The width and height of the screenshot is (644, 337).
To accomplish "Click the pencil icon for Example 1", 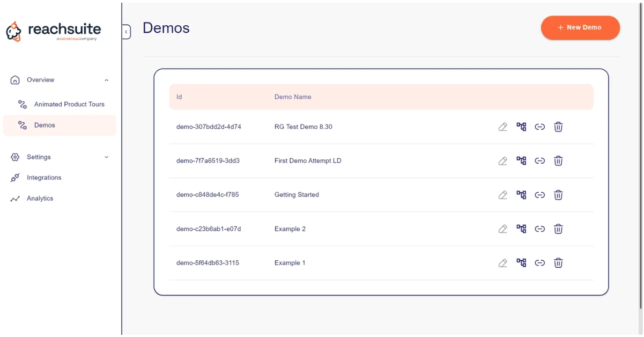I will pos(502,263).
